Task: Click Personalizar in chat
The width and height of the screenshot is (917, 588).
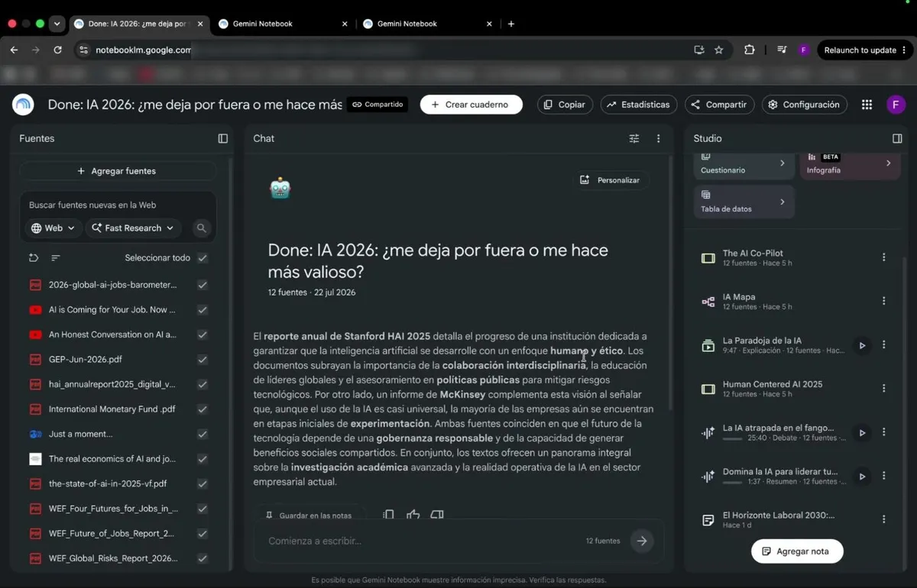Action: [611, 180]
